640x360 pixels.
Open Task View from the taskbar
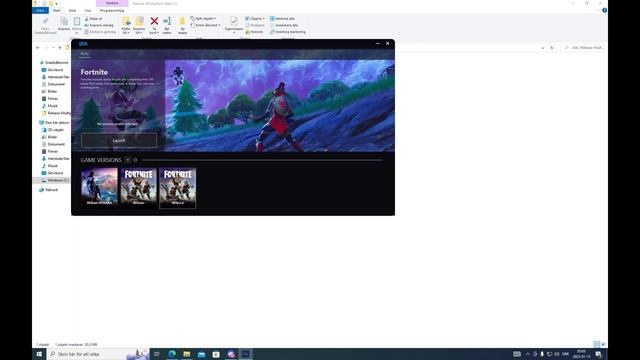click(x=157, y=354)
